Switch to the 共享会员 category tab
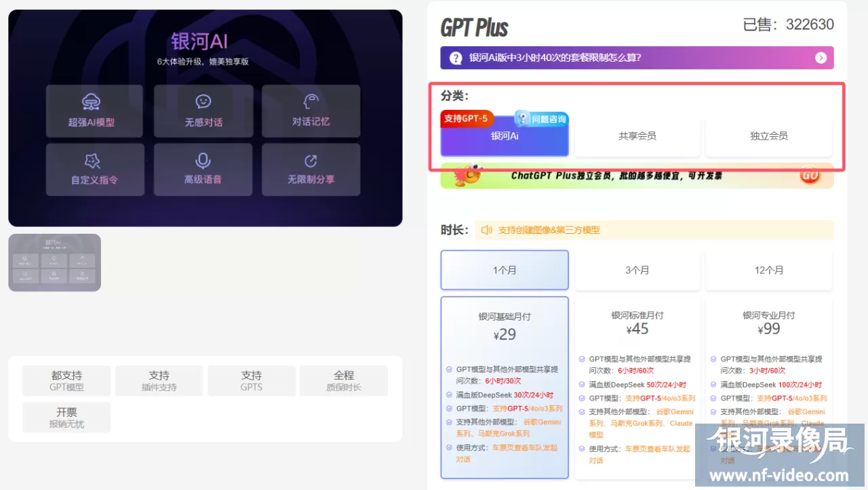The image size is (868, 490). (637, 136)
